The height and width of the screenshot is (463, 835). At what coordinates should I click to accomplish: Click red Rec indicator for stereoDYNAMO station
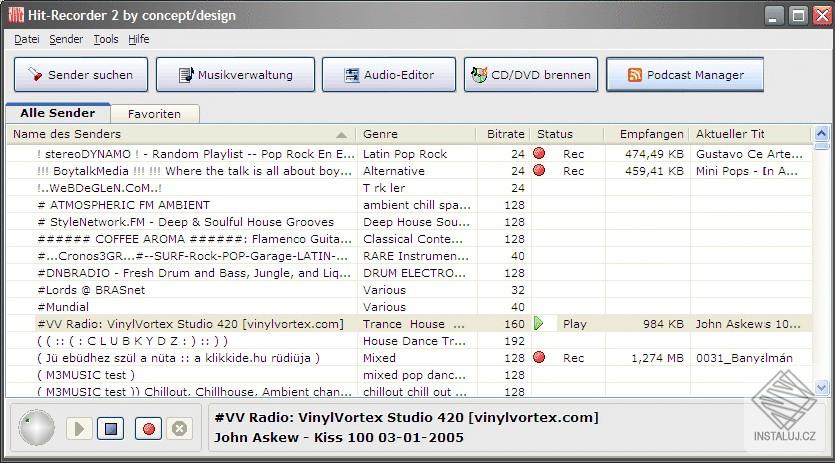(539, 154)
